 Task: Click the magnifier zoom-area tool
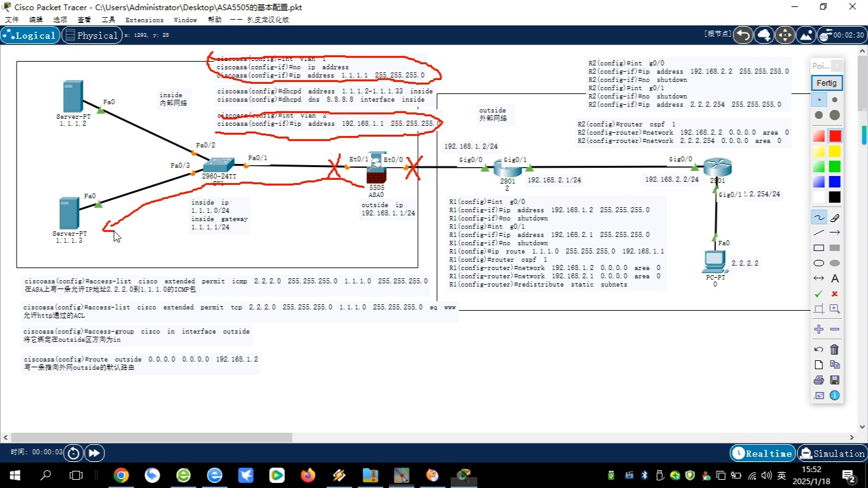(x=835, y=309)
